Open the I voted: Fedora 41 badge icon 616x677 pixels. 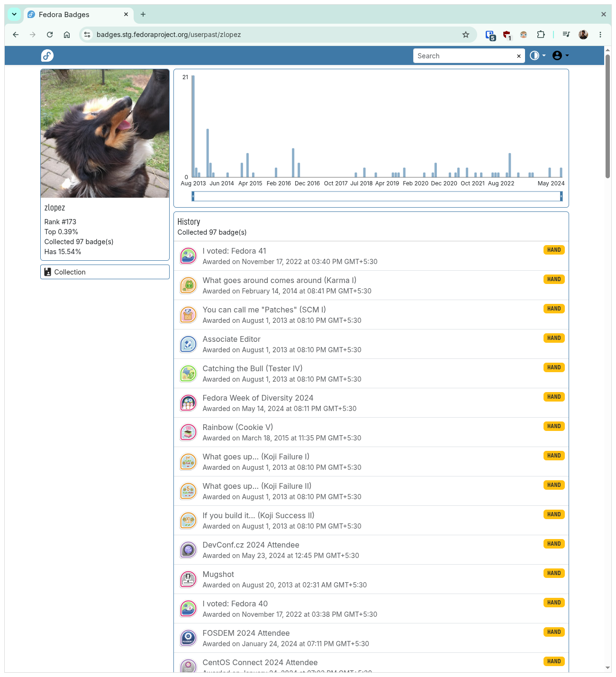[188, 256]
